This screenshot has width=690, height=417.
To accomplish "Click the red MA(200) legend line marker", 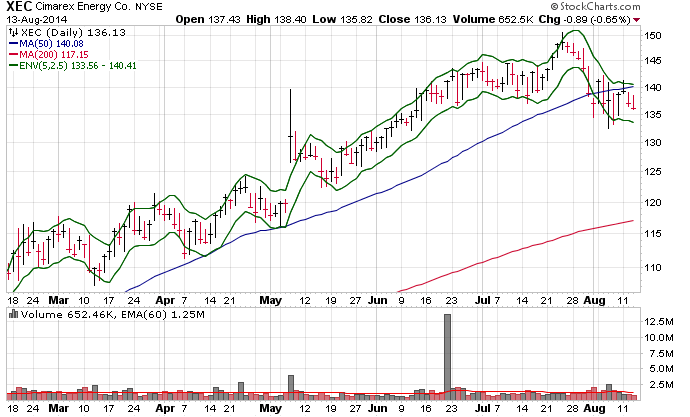I will [14, 55].
